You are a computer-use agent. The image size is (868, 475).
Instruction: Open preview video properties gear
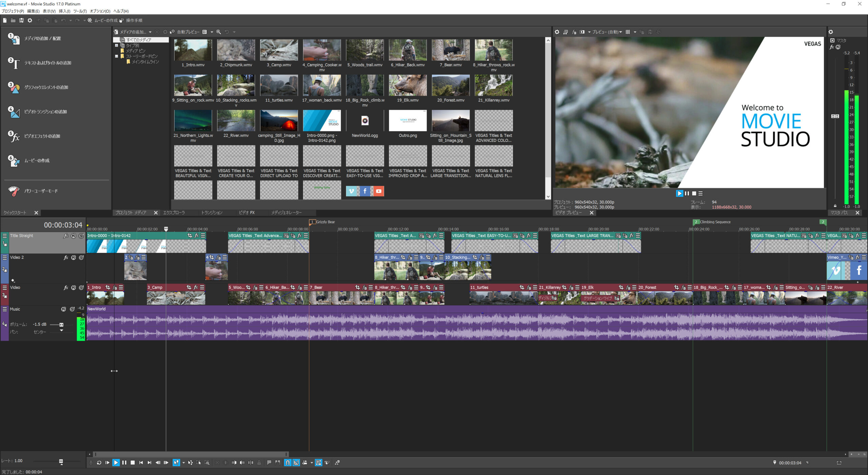(557, 32)
